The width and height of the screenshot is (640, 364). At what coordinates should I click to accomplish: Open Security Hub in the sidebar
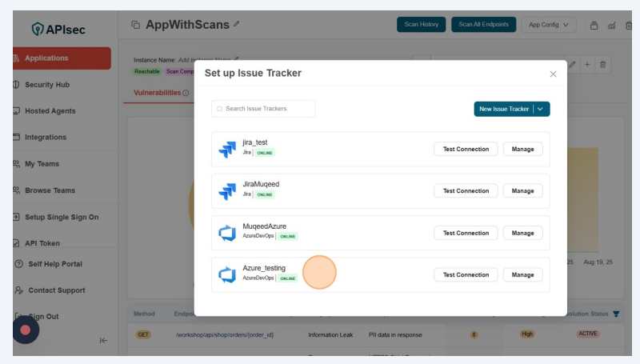[46, 85]
